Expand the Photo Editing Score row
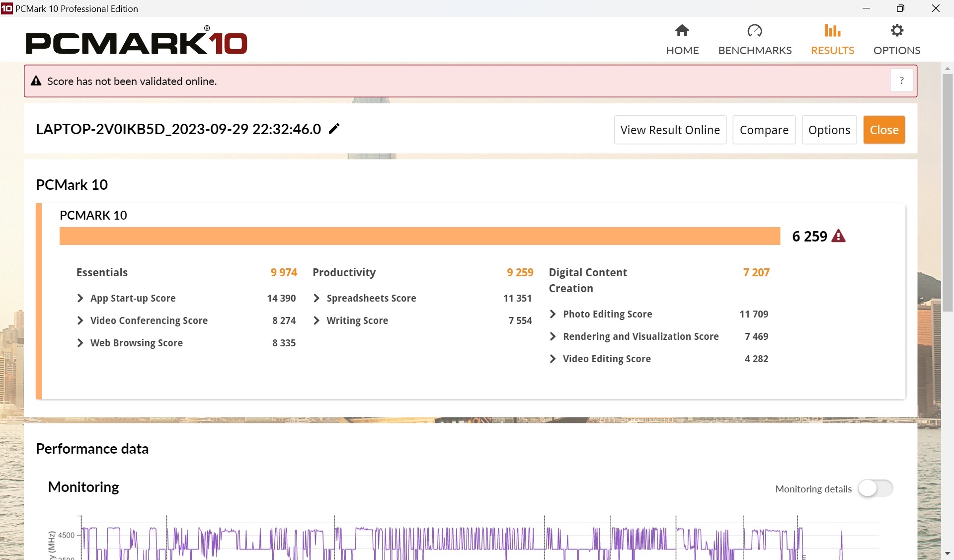Screen dimensions: 954x560 pos(553,314)
